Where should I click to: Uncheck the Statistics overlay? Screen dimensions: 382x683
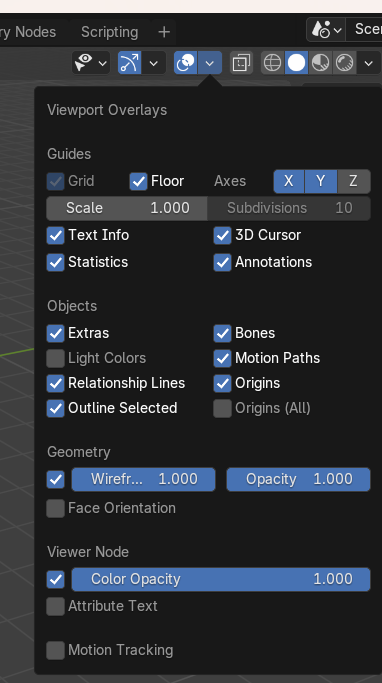(x=55, y=262)
